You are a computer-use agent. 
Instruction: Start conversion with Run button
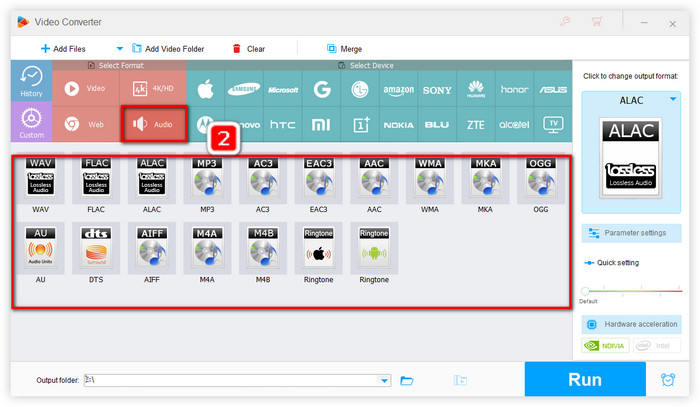click(x=585, y=379)
